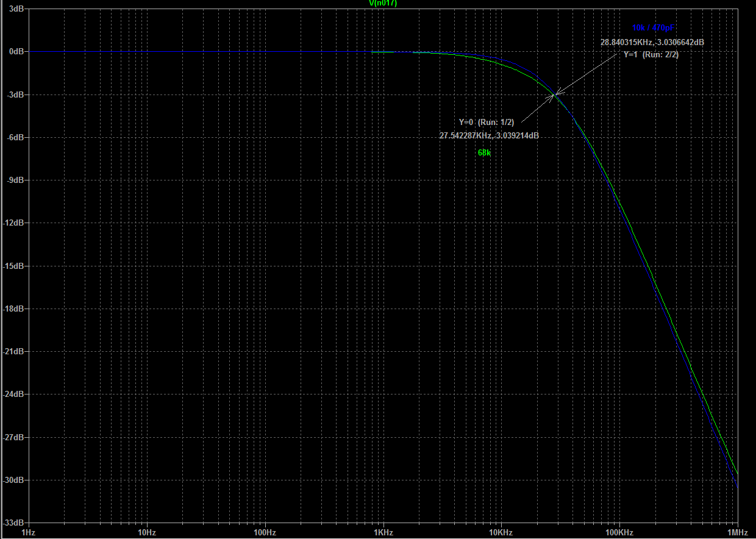
Task: Click the 0dB label on vertical axis
Action: tap(16, 52)
